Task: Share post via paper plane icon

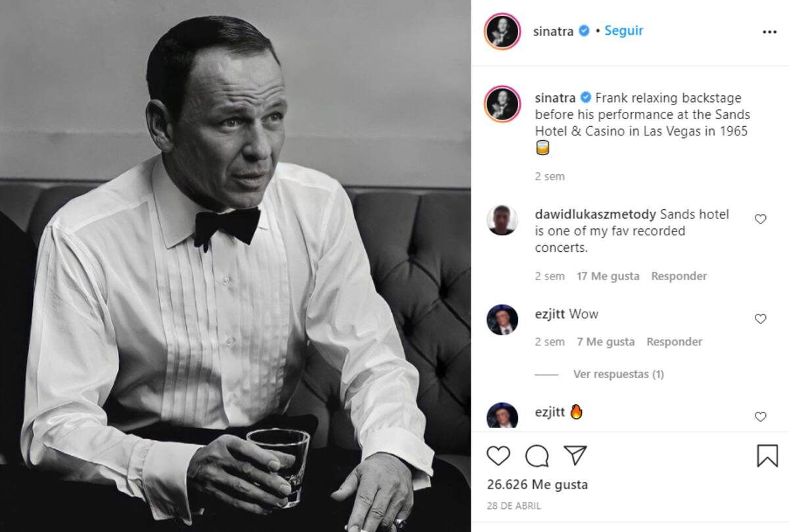Action: [x=575, y=455]
